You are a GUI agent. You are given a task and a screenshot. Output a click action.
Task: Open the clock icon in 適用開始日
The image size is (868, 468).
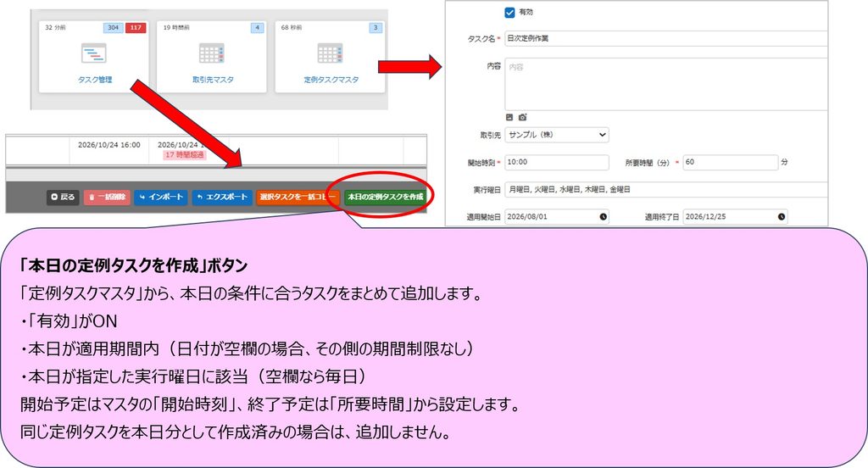click(603, 216)
